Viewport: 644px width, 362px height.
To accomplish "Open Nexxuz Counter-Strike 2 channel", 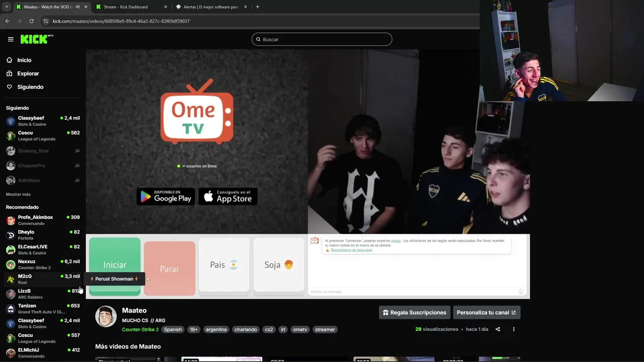I will [x=43, y=264].
